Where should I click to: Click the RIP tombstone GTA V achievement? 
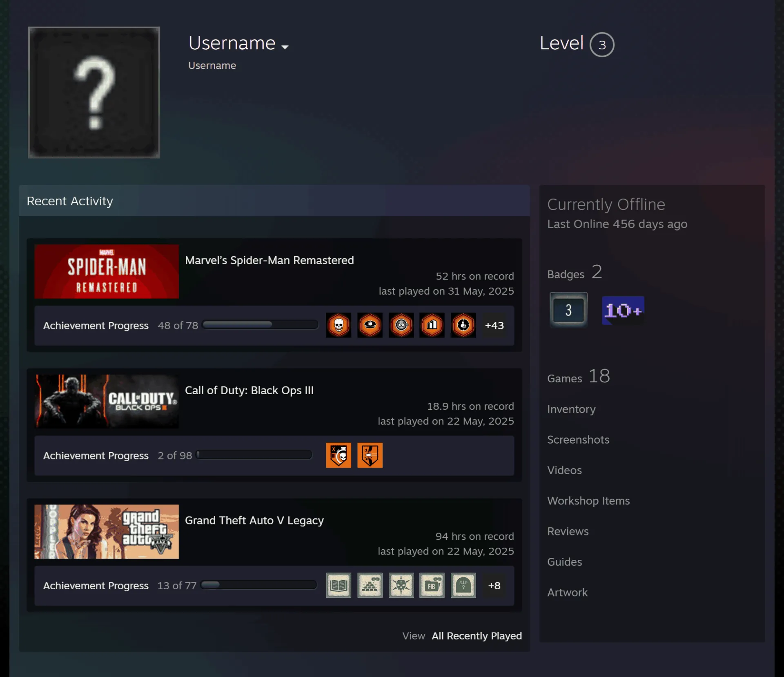pyautogui.click(x=463, y=585)
